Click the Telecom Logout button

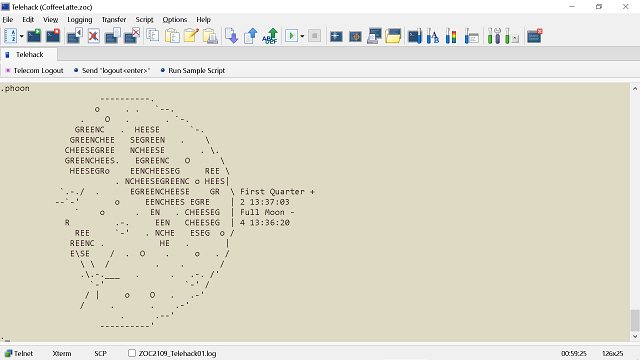point(34,71)
